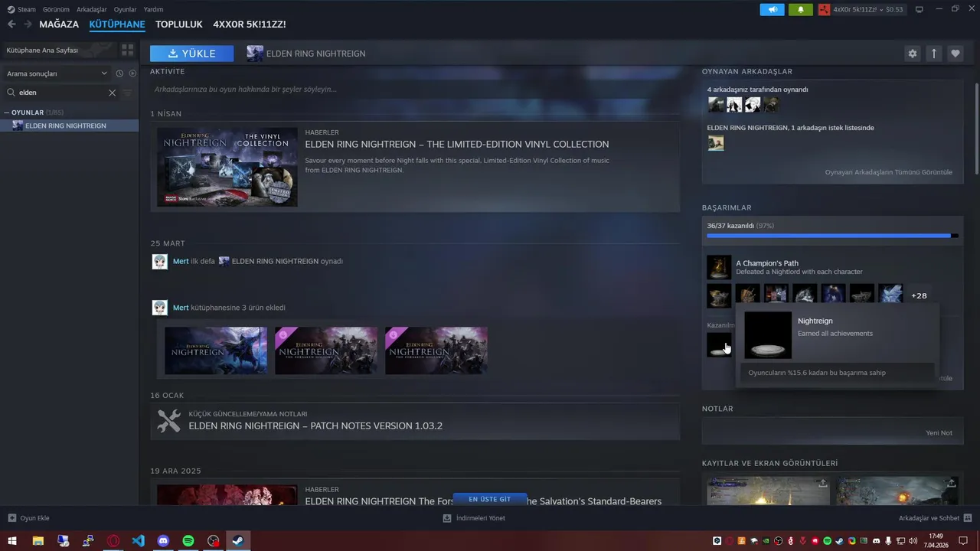980x551 pixels.
Task: Open account dropdown 4xX0r 5k!11Zz!
Action: click(x=861, y=9)
